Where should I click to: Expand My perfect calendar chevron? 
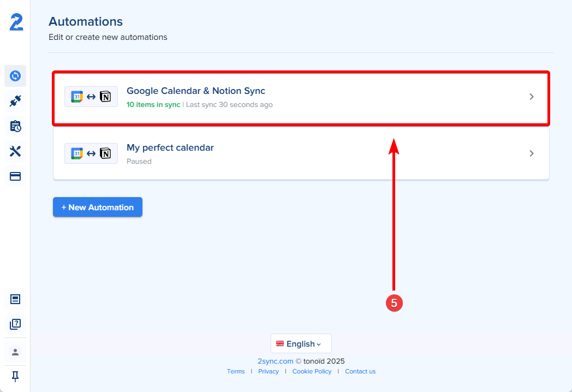[x=532, y=153]
